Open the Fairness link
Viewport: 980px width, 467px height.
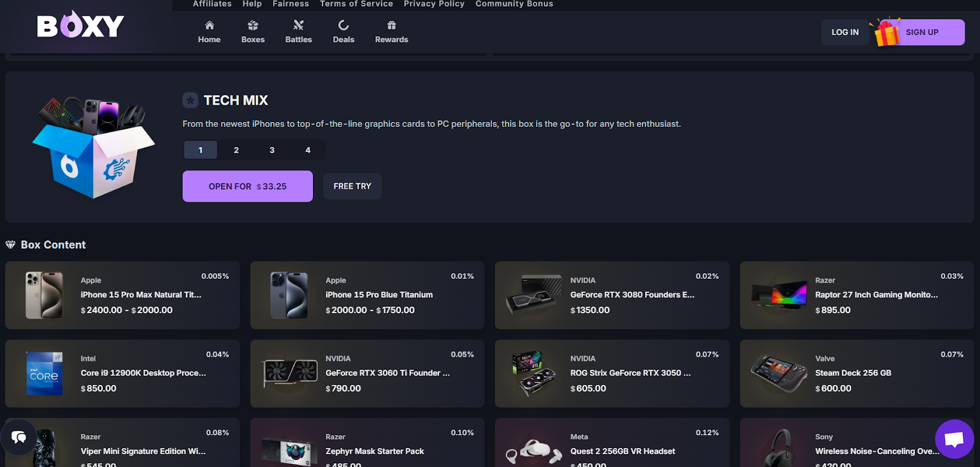click(291, 4)
